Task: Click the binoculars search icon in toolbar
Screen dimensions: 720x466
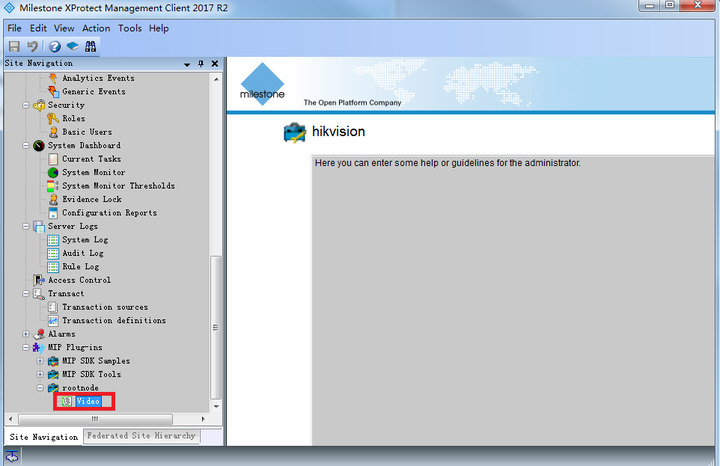Action: (x=90, y=46)
